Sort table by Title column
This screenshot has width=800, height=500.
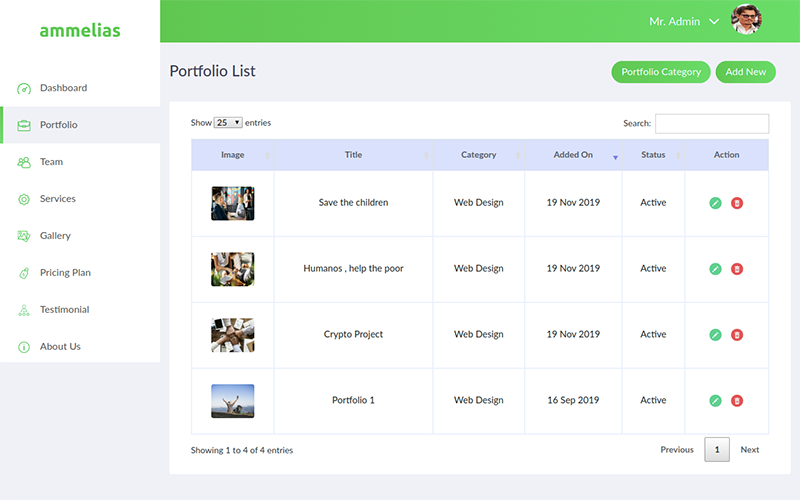point(354,155)
